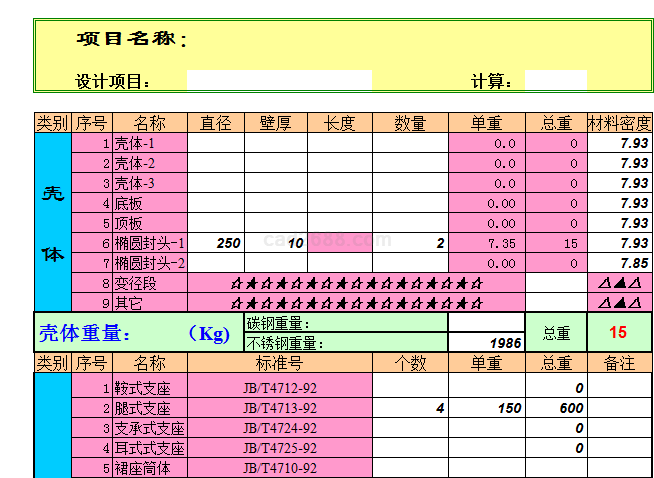Select the 壳体-1 name cell
Screen dimensions: 654x478
149,143
